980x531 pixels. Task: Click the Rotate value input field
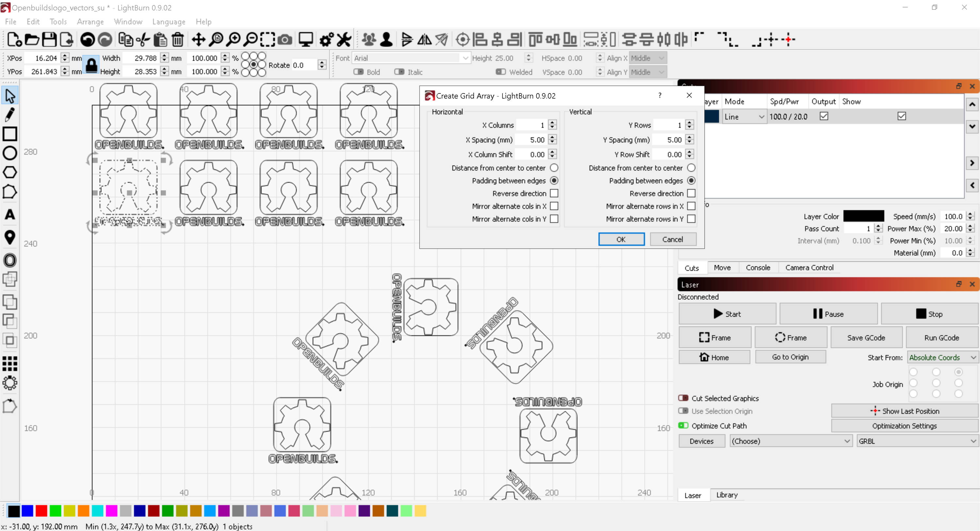click(304, 65)
